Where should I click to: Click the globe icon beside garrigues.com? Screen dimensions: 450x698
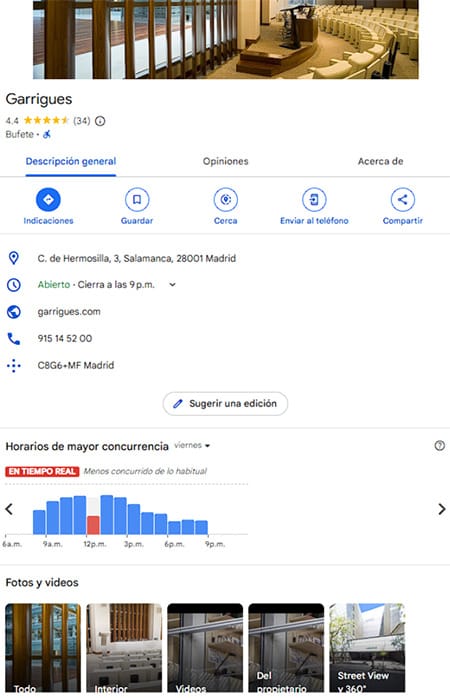[14, 312]
